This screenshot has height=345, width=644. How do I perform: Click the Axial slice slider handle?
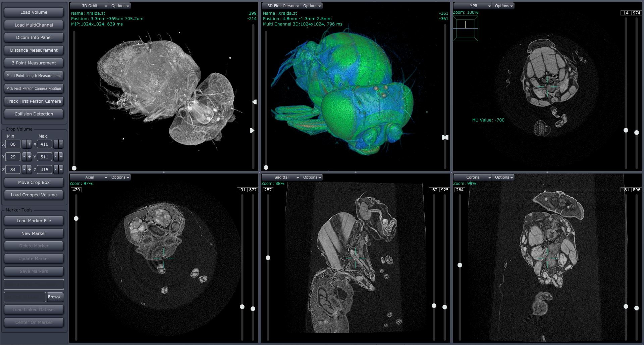click(76, 218)
